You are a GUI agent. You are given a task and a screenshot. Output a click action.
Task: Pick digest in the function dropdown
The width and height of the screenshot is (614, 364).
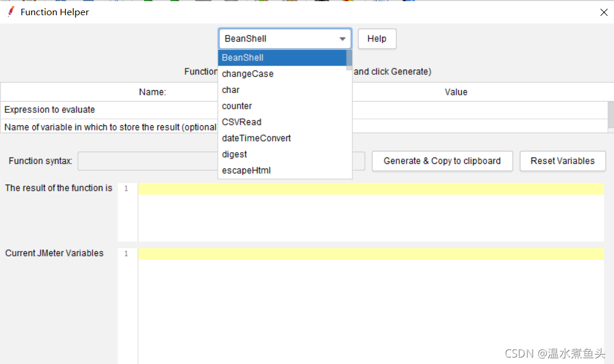coord(282,154)
